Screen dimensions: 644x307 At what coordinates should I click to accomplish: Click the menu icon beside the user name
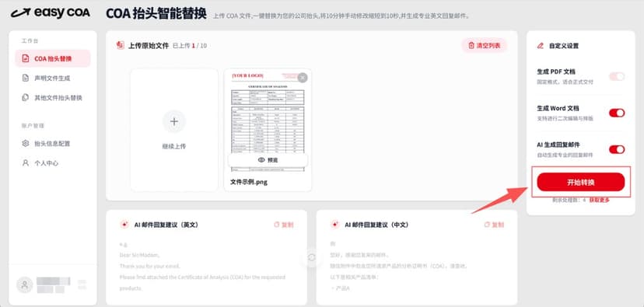82,284
